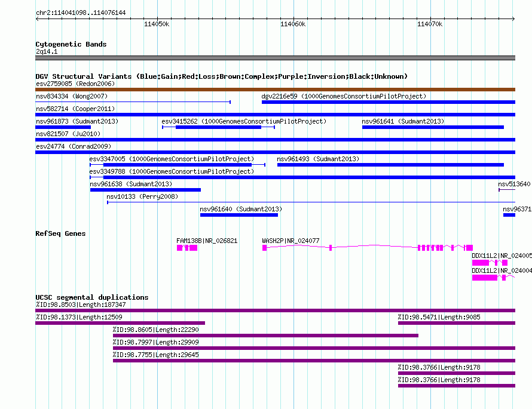Viewport: 532px width, 409px height.
Task: Click the magenta FAM138B gene exon glyph
Action: pyautogui.click(x=187, y=248)
